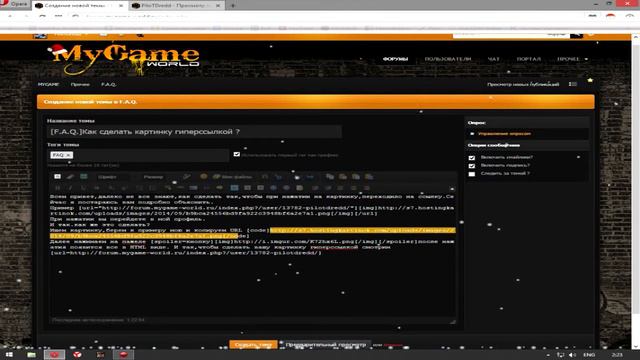Go to MYGAME breadcrumb link
The width and height of the screenshot is (640, 360).
(x=48, y=84)
